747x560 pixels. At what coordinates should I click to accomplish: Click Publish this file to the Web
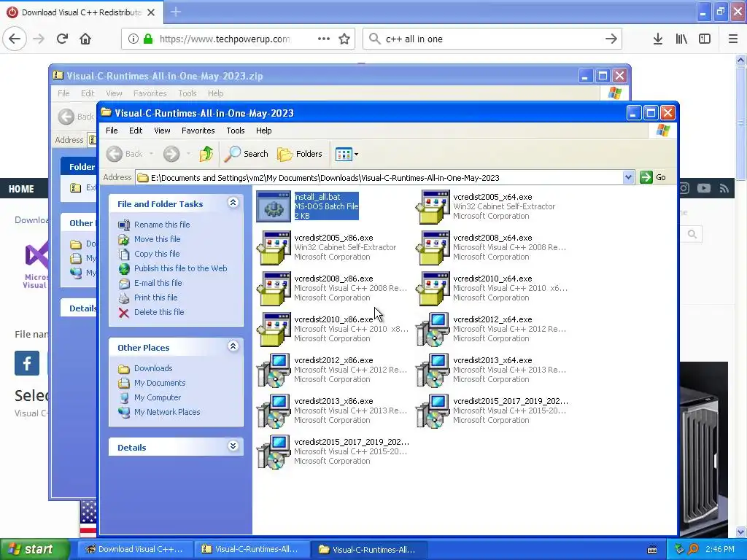[181, 268]
